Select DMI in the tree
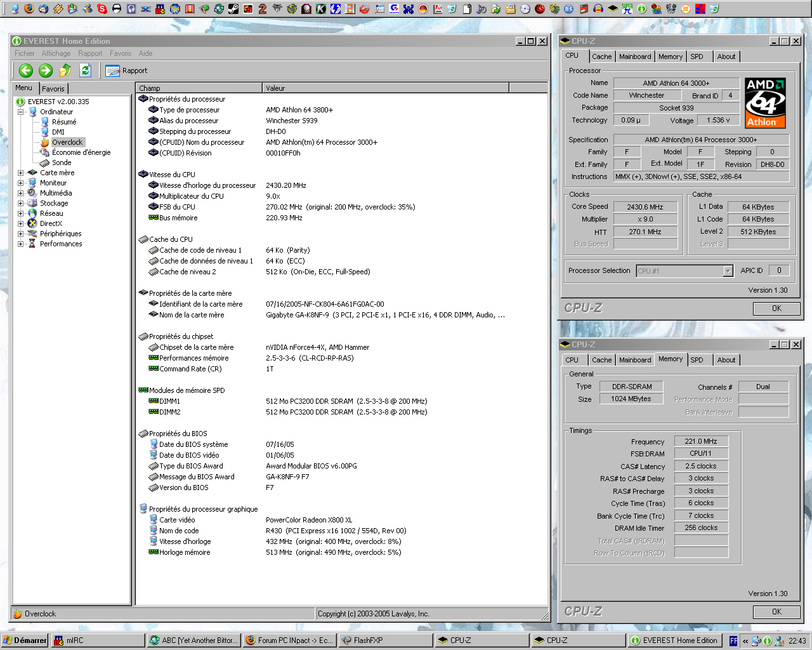The height and width of the screenshot is (650, 812). coord(58,132)
